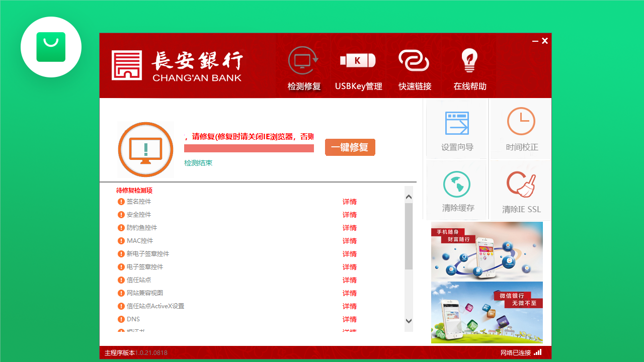Image resolution: width=644 pixels, height=362 pixels.
Task: Open the 微信银行 promotional banner
Action: 487,312
